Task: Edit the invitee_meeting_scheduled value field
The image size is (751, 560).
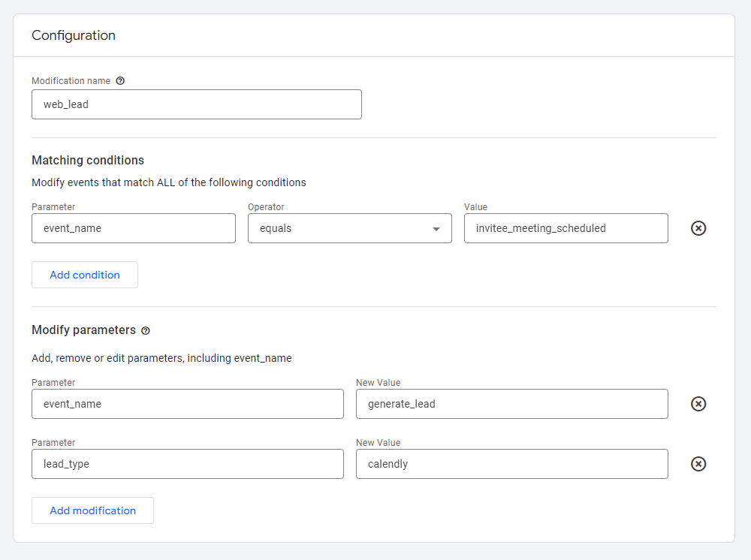Action: [x=566, y=228]
